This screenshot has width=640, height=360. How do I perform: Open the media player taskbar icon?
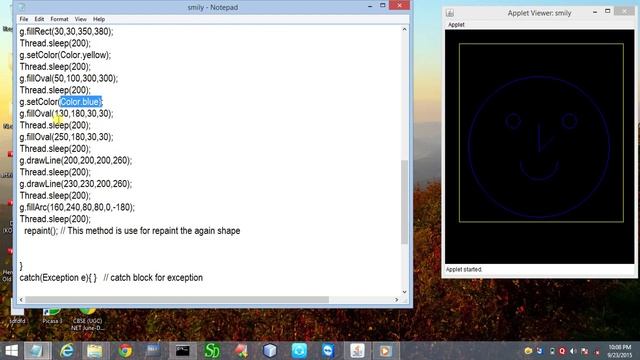385,351
